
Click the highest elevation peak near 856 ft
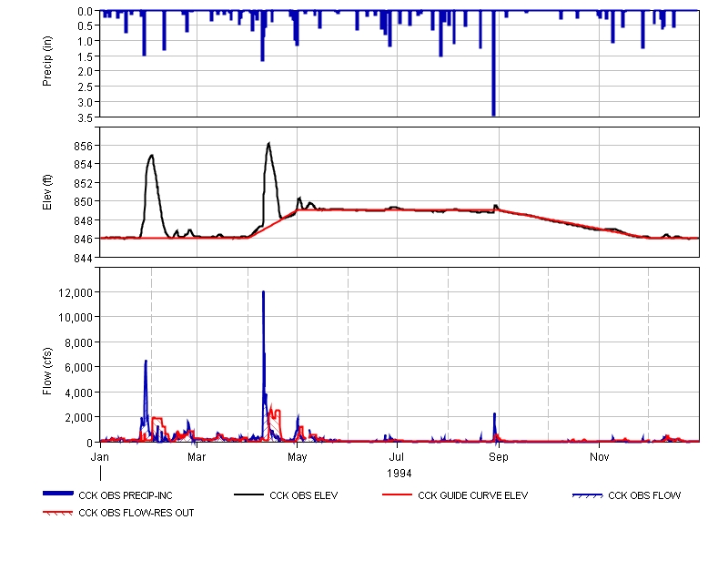click(x=268, y=144)
